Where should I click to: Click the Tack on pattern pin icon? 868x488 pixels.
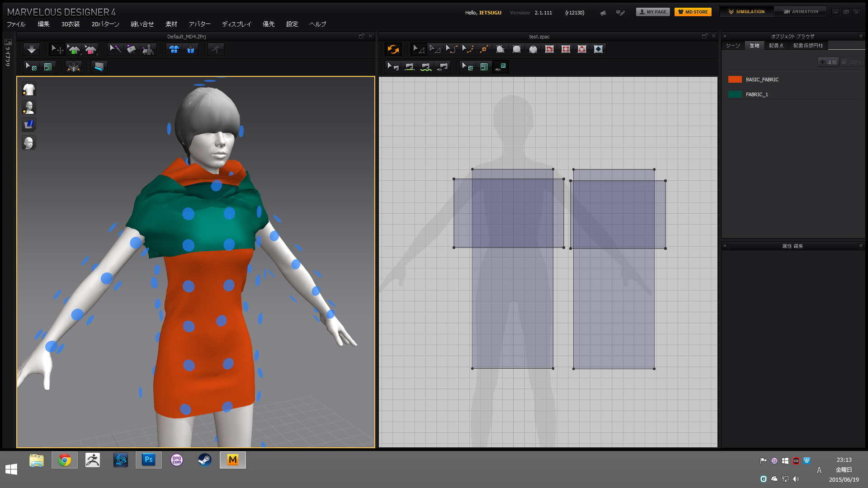132,49
